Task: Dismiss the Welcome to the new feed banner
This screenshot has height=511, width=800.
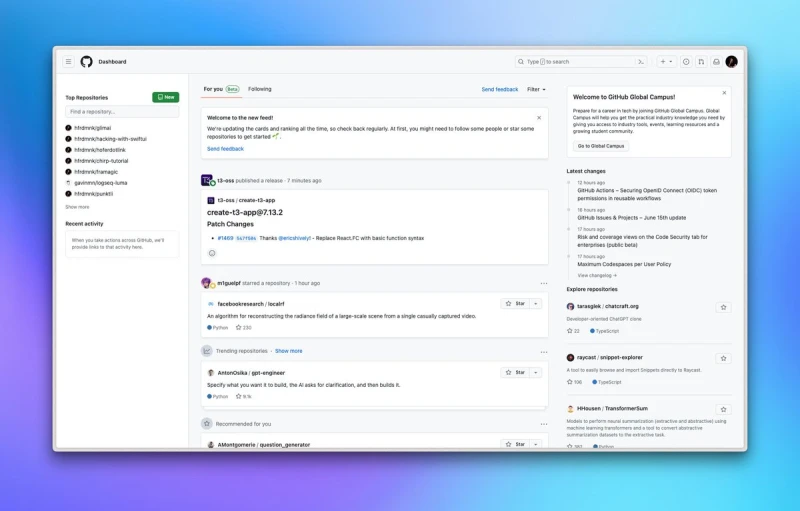Action: [x=539, y=117]
